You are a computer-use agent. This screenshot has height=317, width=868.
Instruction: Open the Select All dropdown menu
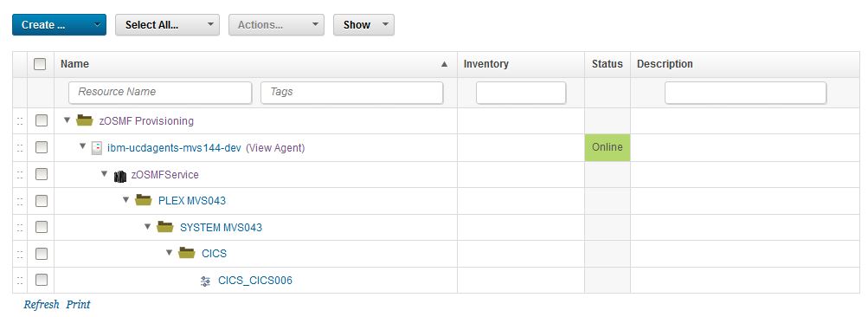point(167,25)
